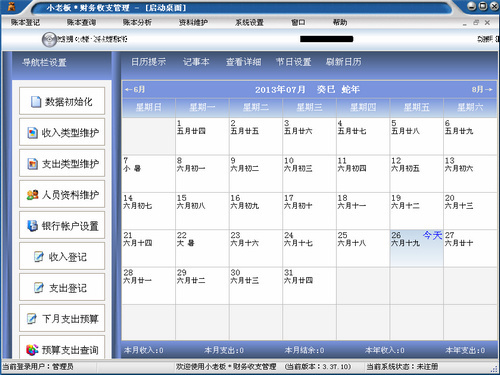Screen dimensions: 500x375
Task: Click 导航栏设置 header
Action: (44, 62)
